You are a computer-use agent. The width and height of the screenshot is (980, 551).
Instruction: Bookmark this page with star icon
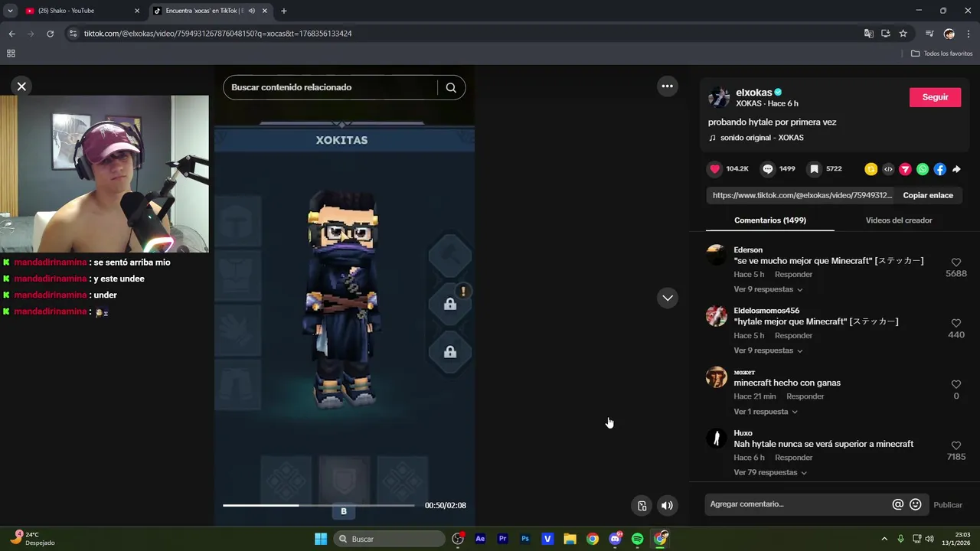(x=903, y=34)
